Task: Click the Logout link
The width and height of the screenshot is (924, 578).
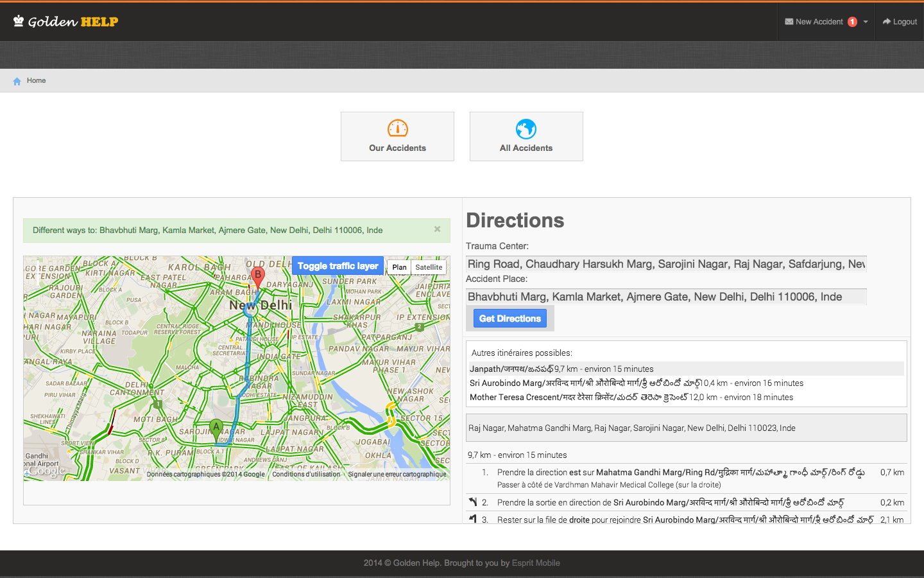Action: pyautogui.click(x=900, y=22)
